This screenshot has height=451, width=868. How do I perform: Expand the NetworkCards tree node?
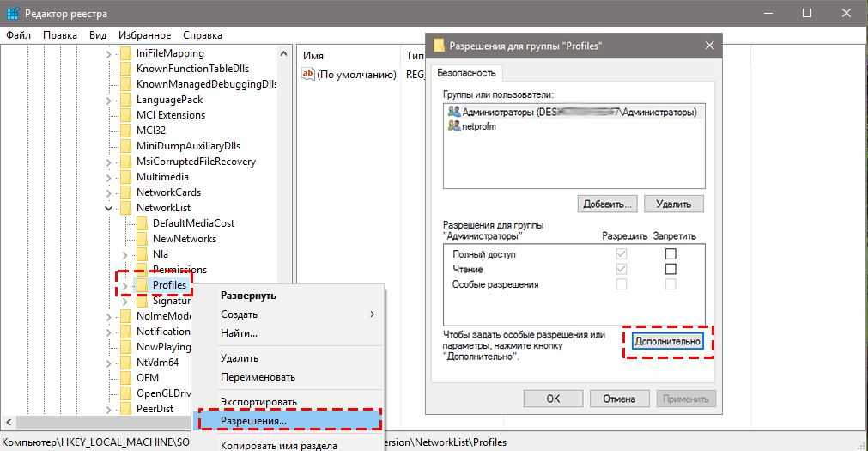tap(108, 193)
